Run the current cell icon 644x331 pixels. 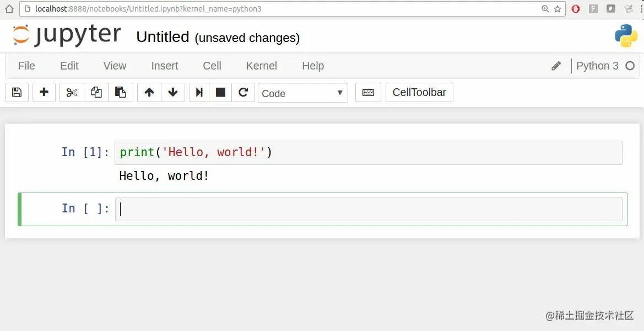[199, 93]
